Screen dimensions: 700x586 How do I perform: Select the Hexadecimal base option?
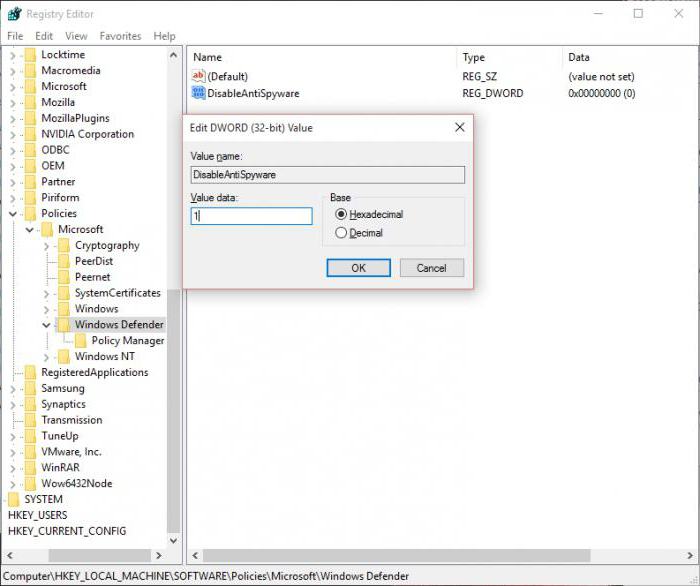(342, 215)
